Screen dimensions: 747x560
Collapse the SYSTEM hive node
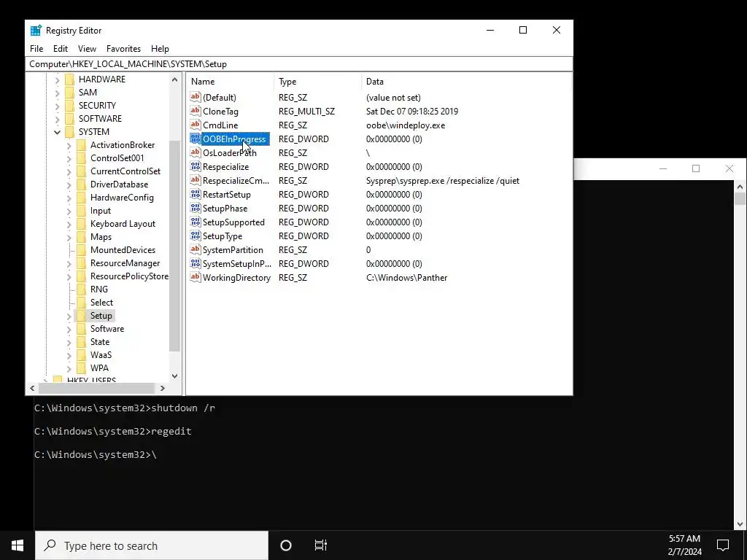click(57, 132)
